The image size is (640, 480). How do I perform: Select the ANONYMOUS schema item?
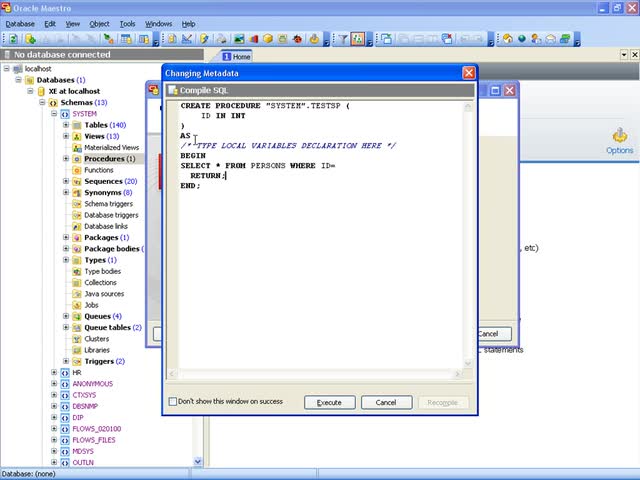93,384
